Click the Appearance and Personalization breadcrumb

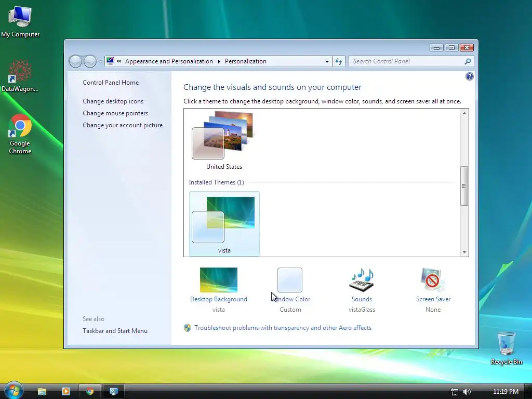[x=169, y=61]
